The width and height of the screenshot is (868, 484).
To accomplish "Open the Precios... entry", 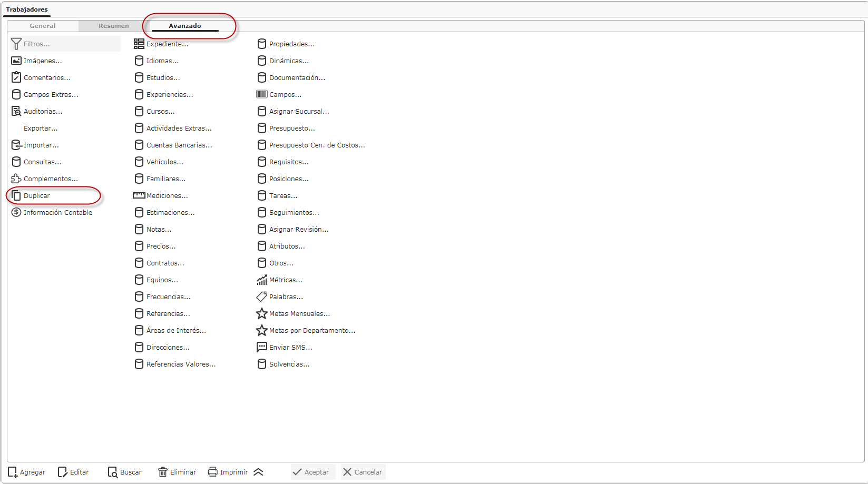I will coord(161,246).
